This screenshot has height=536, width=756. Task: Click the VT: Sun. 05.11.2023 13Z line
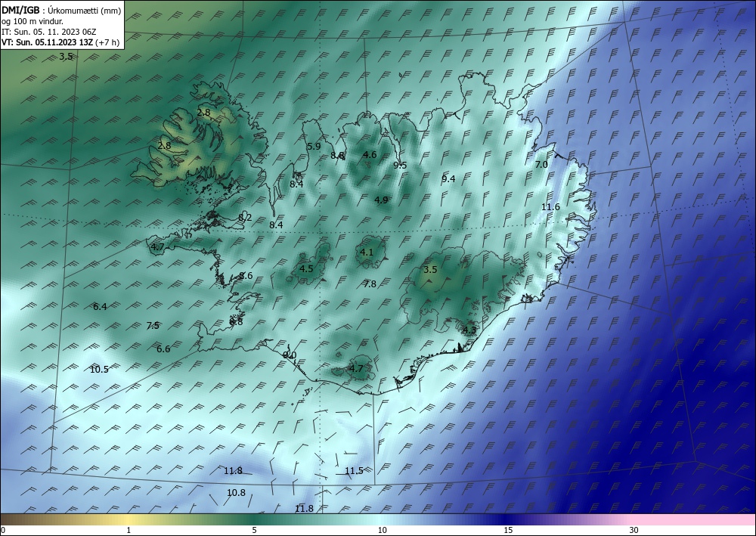[47, 42]
